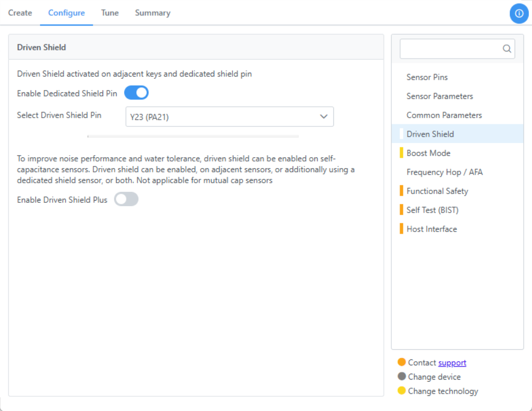Click the Change technology text
The image size is (532, 411).
[443, 391]
